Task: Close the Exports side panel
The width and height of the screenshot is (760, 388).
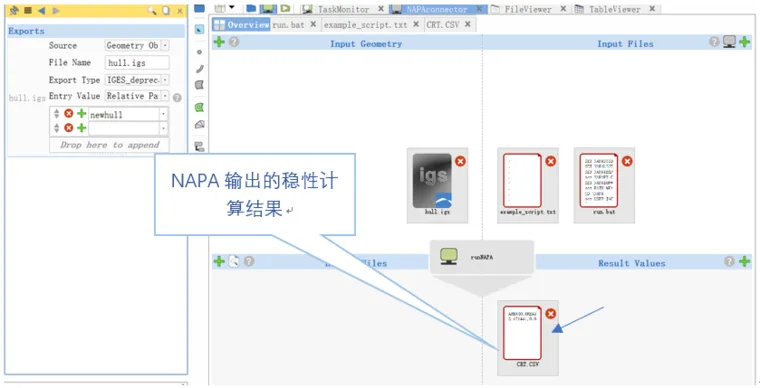Action: [x=180, y=11]
